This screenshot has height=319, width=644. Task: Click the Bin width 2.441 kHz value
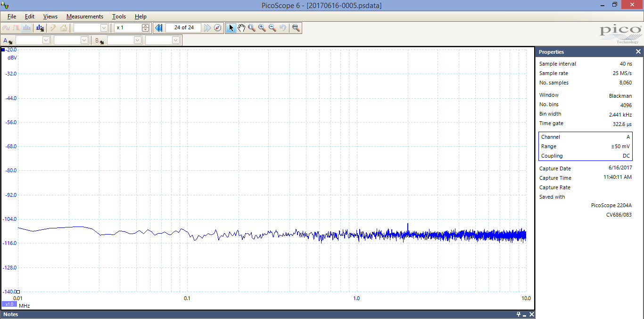pos(620,115)
